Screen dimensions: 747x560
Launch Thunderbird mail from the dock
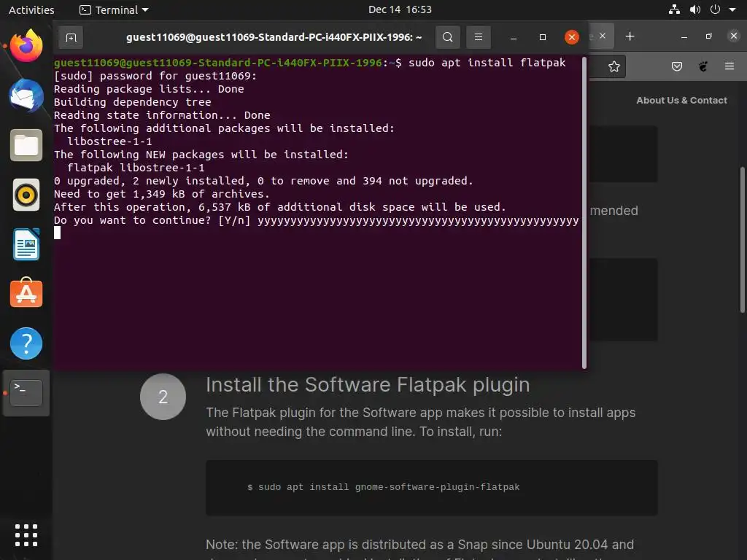(x=26, y=96)
